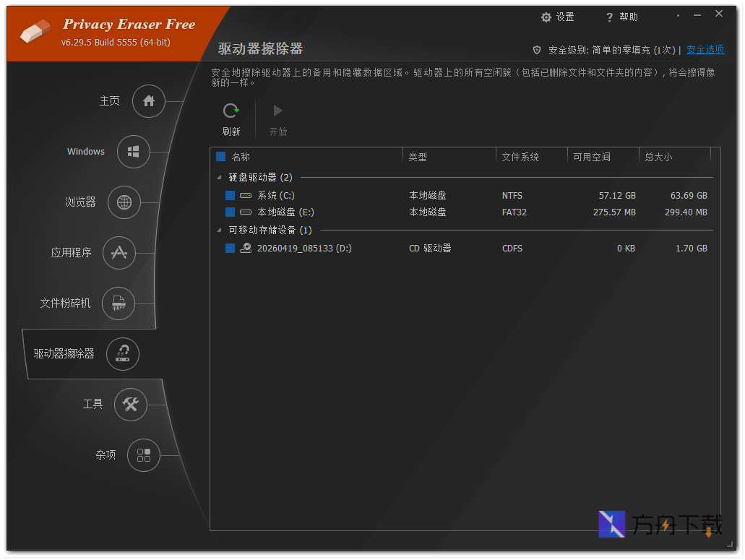
Task: Click the drive icon beside 系统 (C:)
Action: point(246,195)
